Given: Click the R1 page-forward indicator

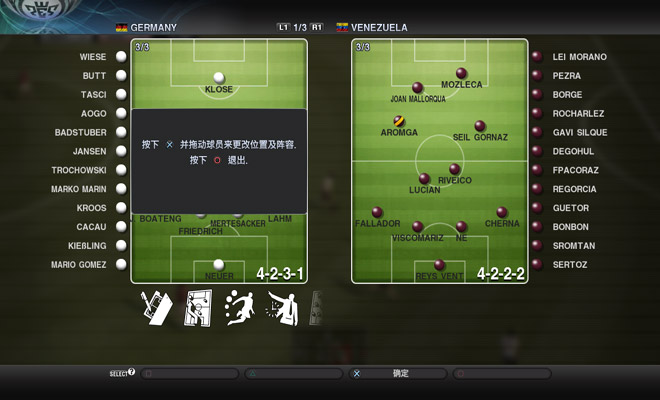Looking at the screenshot, I should click(x=317, y=27).
